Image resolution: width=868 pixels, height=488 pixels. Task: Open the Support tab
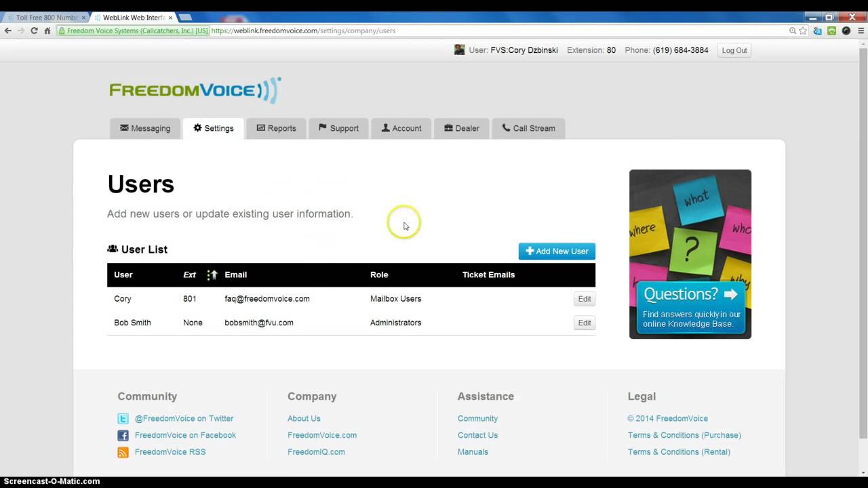point(338,128)
